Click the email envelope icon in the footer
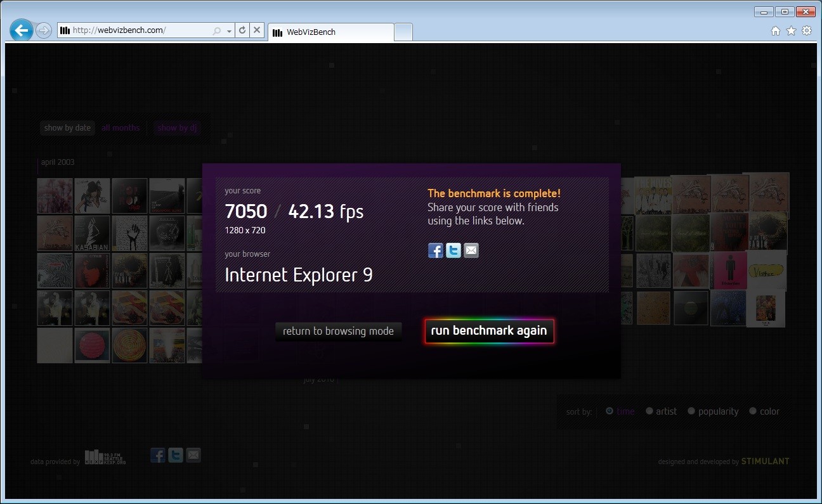 point(193,455)
